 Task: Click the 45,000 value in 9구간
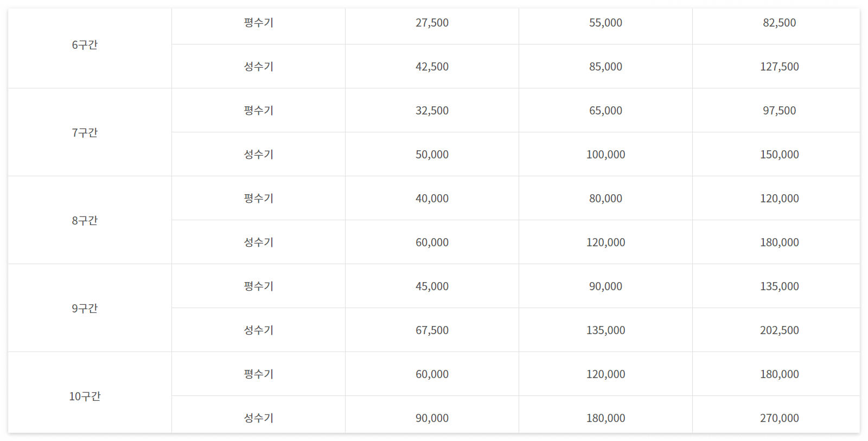tap(432, 286)
